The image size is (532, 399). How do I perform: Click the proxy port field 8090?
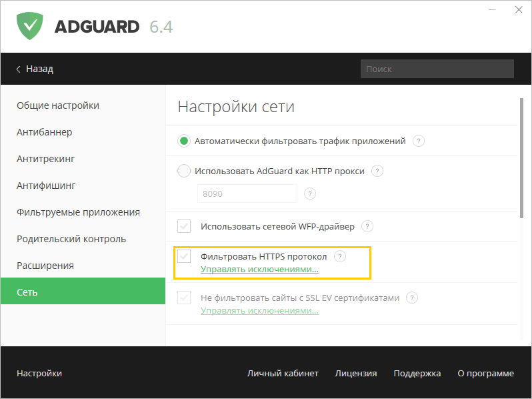click(247, 193)
